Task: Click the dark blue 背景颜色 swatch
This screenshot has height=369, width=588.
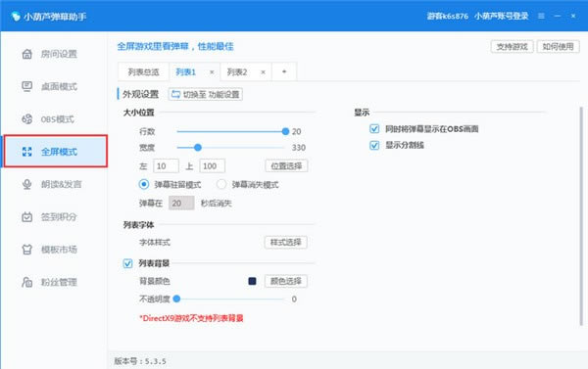Action: [253, 281]
